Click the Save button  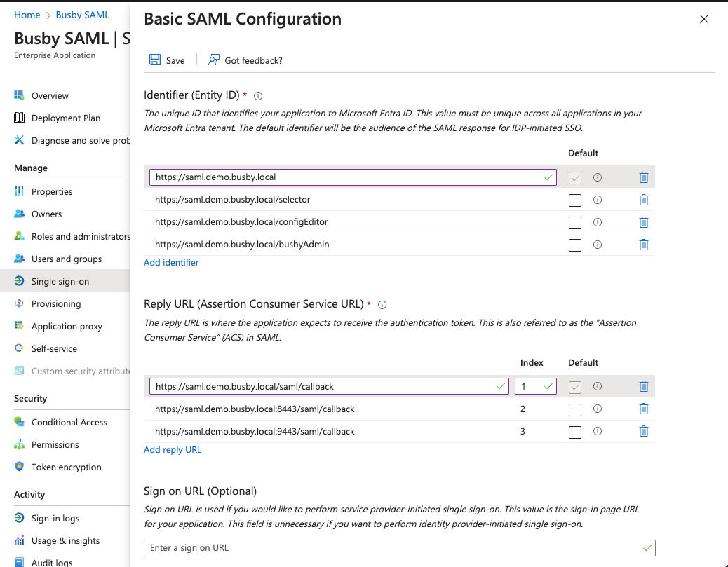(167, 60)
